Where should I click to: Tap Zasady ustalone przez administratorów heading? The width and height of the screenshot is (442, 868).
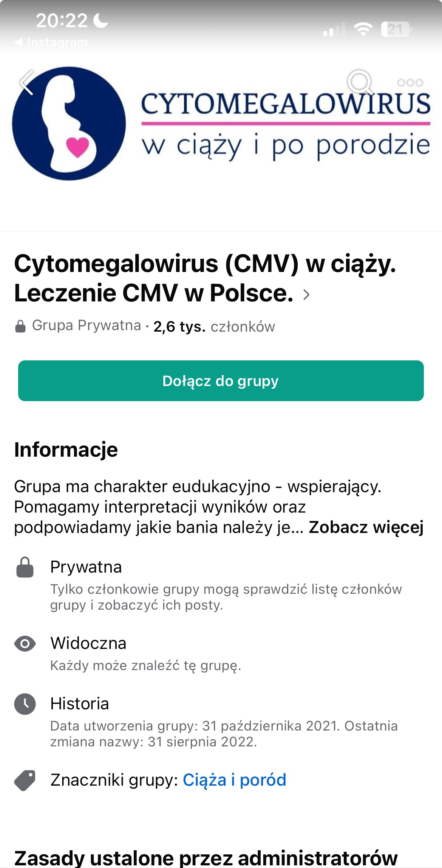point(206,857)
